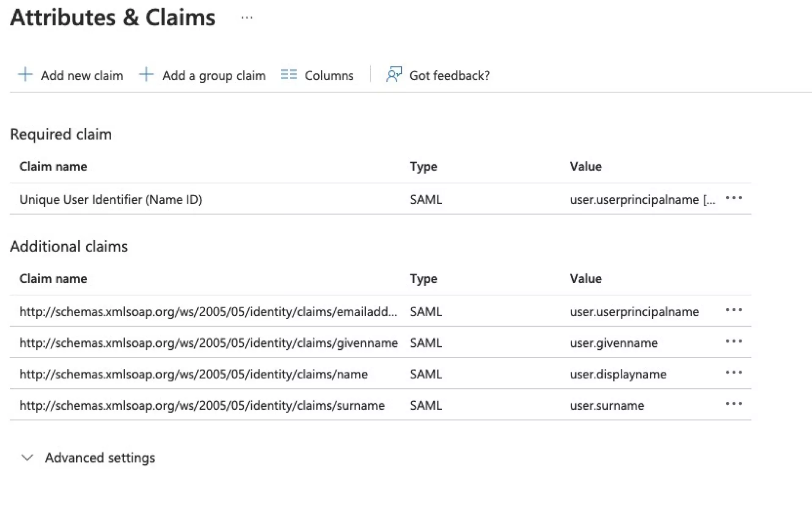
Task: Click the plus icon beside Add new claim
Action: (x=25, y=74)
